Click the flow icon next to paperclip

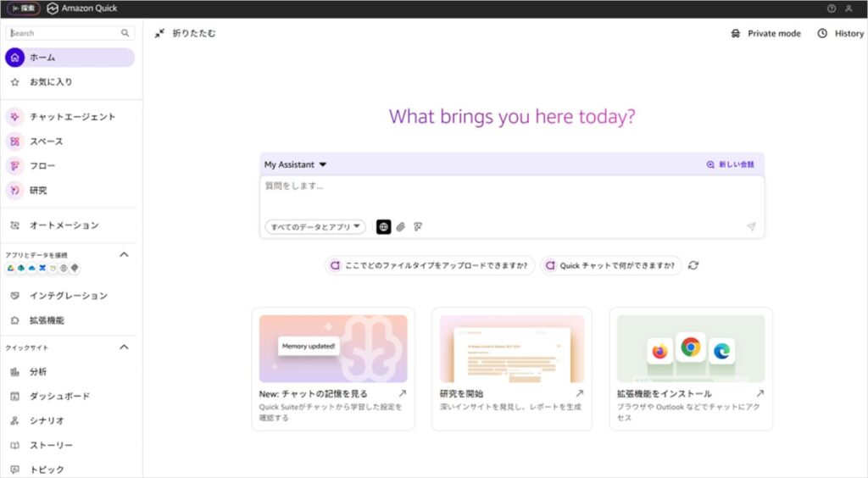coord(418,227)
